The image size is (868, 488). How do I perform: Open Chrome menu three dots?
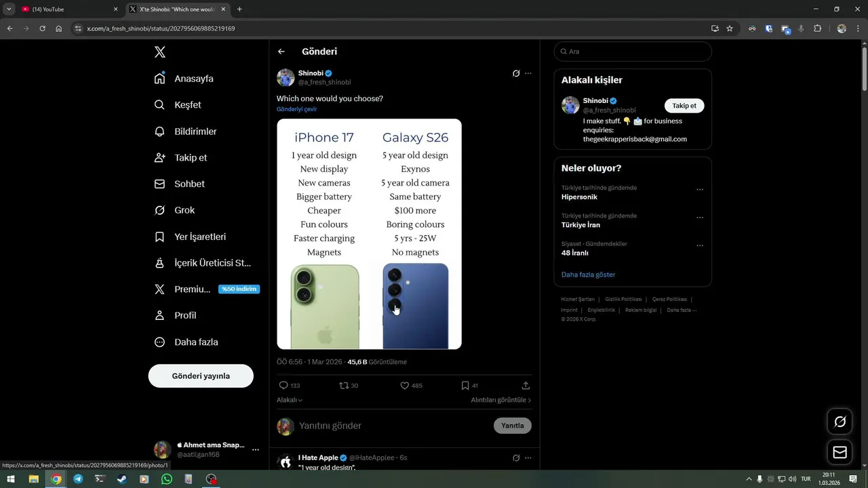(857, 28)
